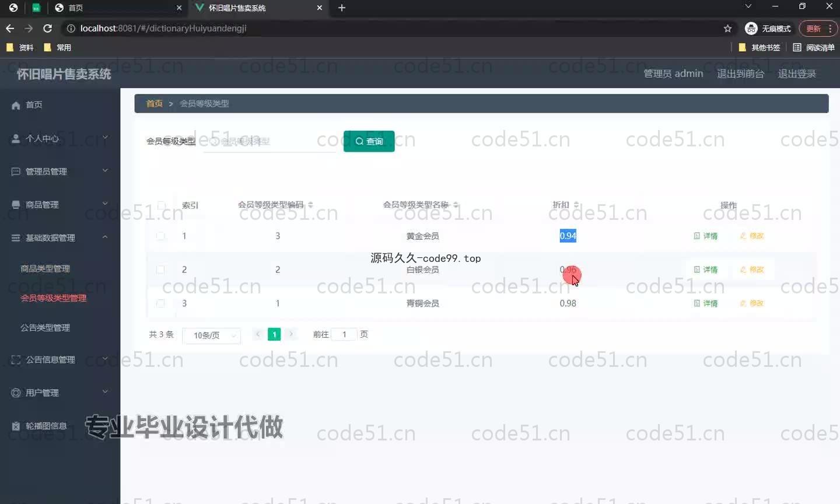Open the 商品类型管理 submenu item
This screenshot has height=504, width=840.
45,269
